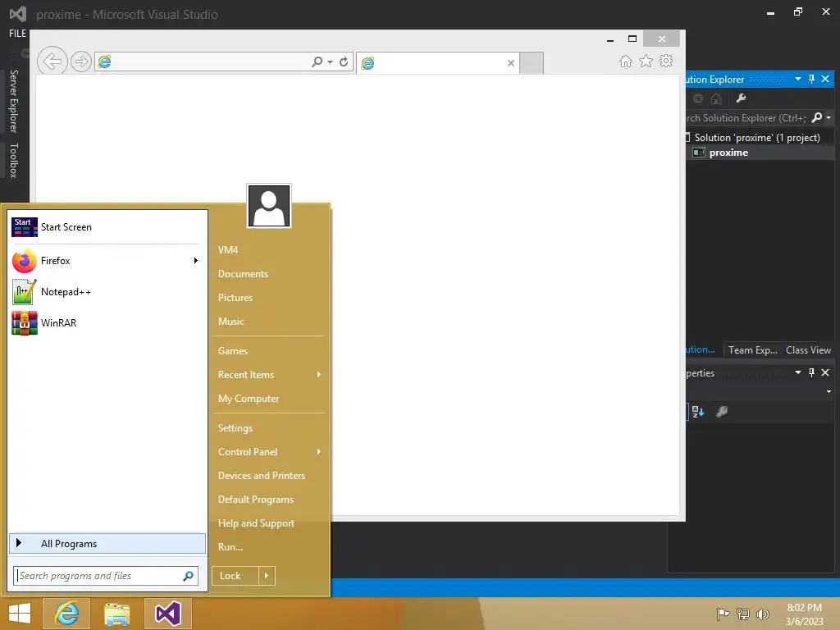Click the user account picture
Viewport: 840px width, 630px height.
tap(269, 206)
